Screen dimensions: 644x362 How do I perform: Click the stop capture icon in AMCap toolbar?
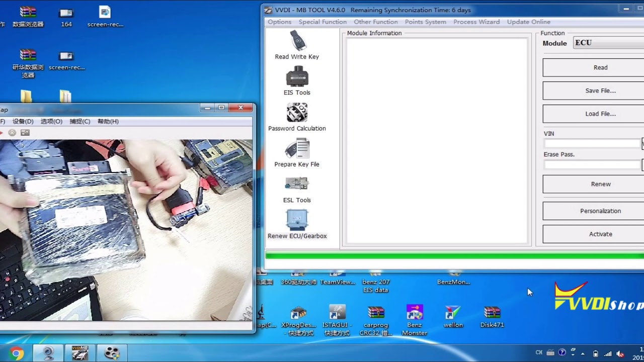coord(12,133)
